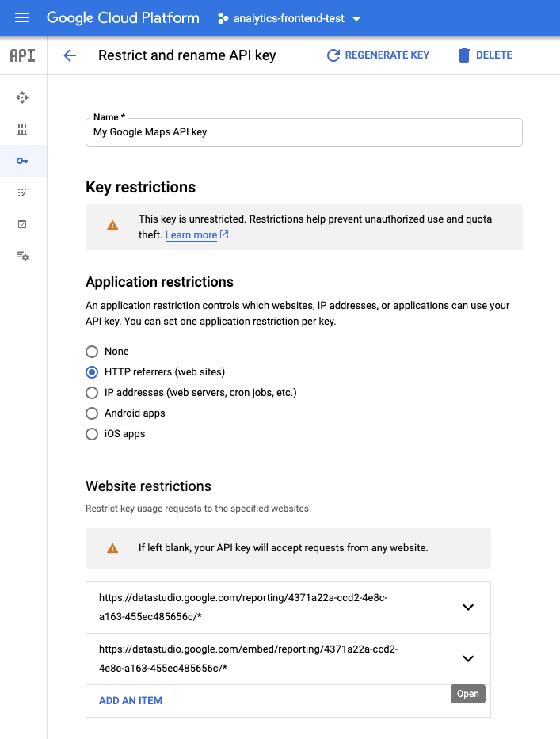This screenshot has height=739, width=560.
Task: Open Domain verification sidebar icon
Action: click(22, 224)
